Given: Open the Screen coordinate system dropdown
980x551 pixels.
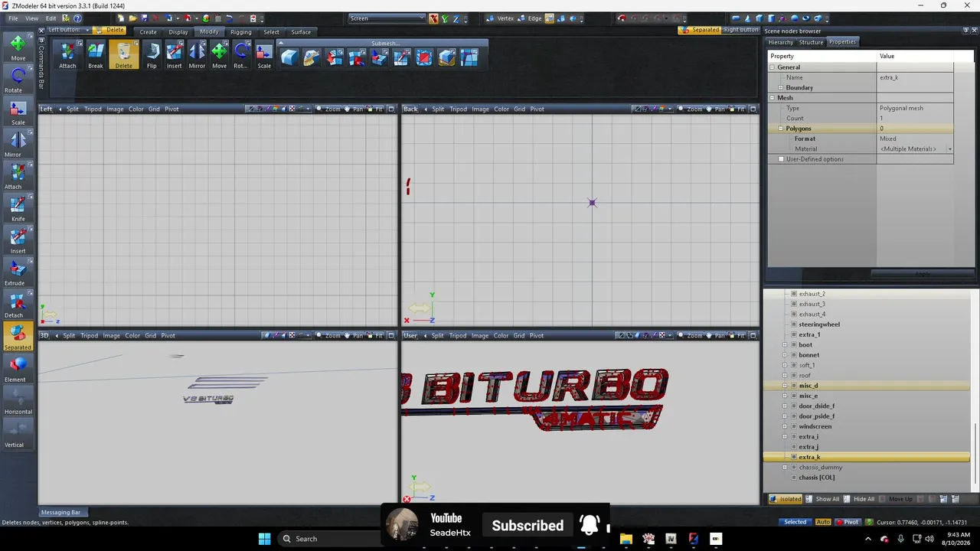Looking at the screenshot, I should tap(387, 18).
